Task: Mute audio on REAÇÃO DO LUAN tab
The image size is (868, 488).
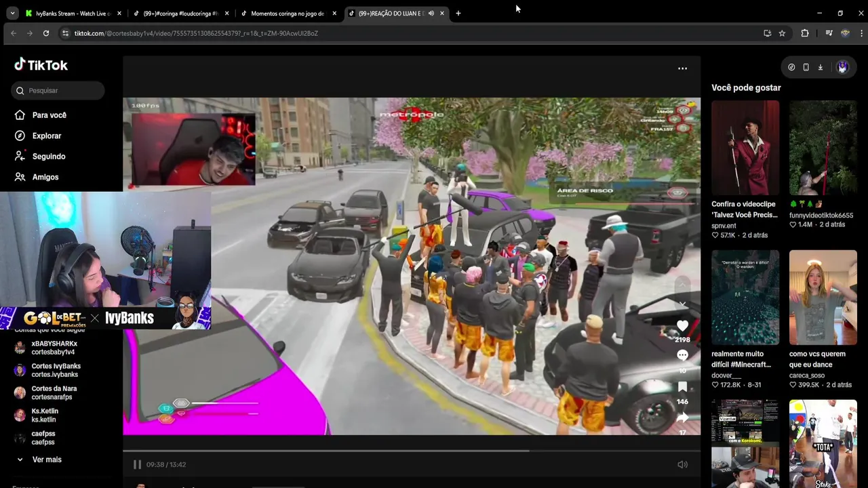Action: coord(431,13)
